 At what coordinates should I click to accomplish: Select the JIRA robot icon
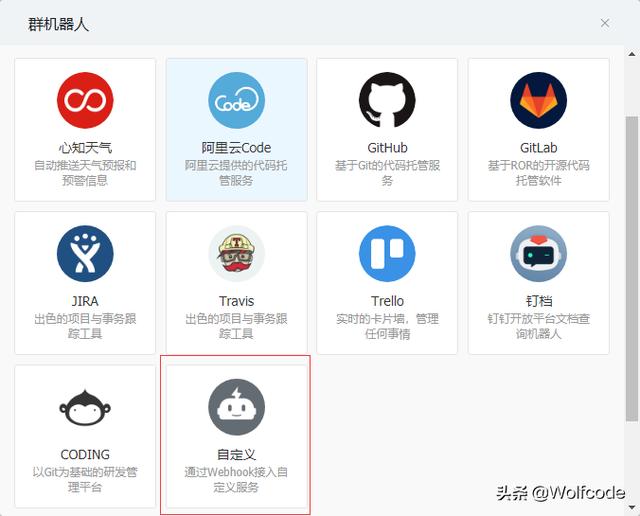[85, 254]
